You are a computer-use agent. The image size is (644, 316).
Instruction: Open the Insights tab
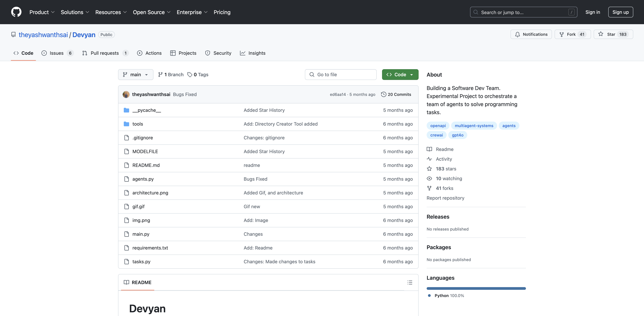click(253, 53)
